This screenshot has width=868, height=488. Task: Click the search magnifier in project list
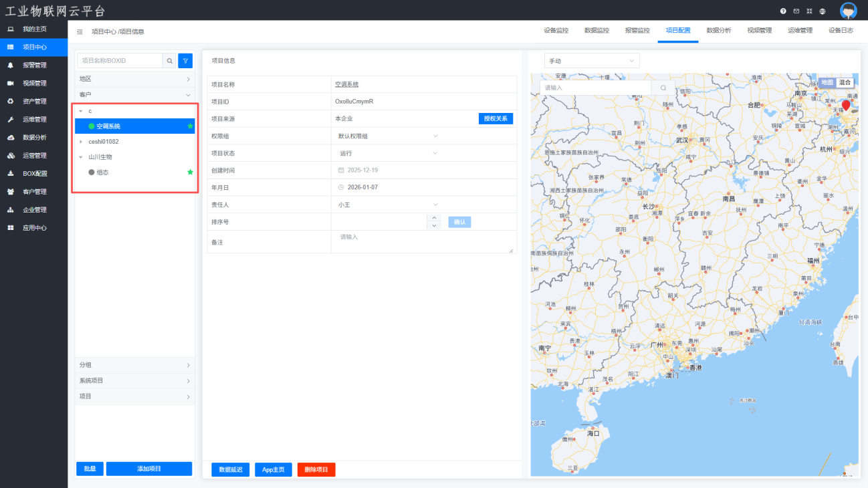170,61
